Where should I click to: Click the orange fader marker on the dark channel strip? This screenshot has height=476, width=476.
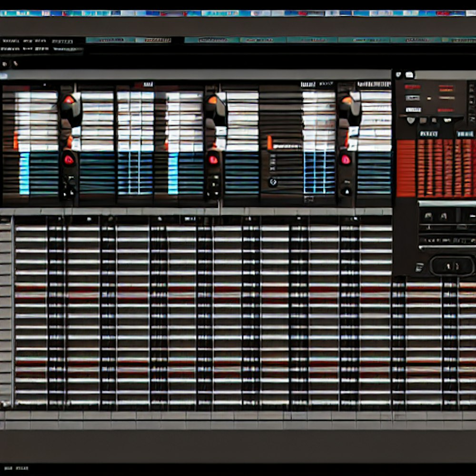click(270, 142)
